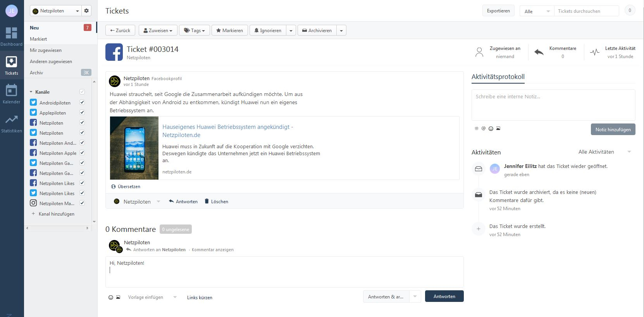Screen dimensions: 644x317
Task: Open the Zuweisen dropdown
Action: click(x=158, y=30)
